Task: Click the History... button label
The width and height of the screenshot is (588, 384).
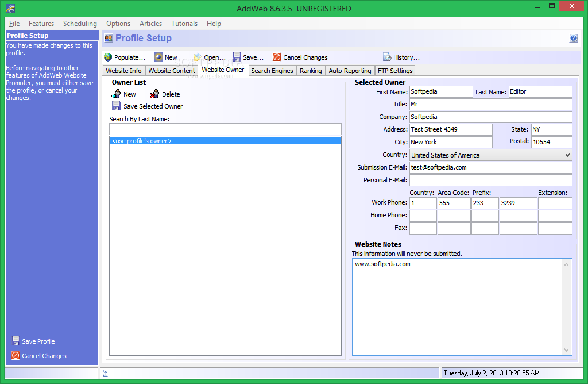Action: [407, 57]
